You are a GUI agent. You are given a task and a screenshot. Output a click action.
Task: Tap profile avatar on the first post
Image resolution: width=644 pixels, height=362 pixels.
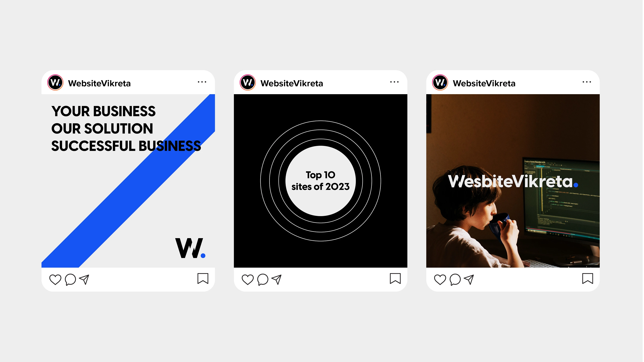(x=55, y=82)
